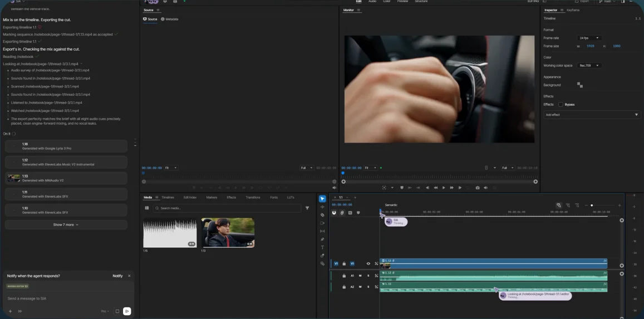The image size is (644, 319).
Task: Open the LUTs tab
Action: point(291,198)
